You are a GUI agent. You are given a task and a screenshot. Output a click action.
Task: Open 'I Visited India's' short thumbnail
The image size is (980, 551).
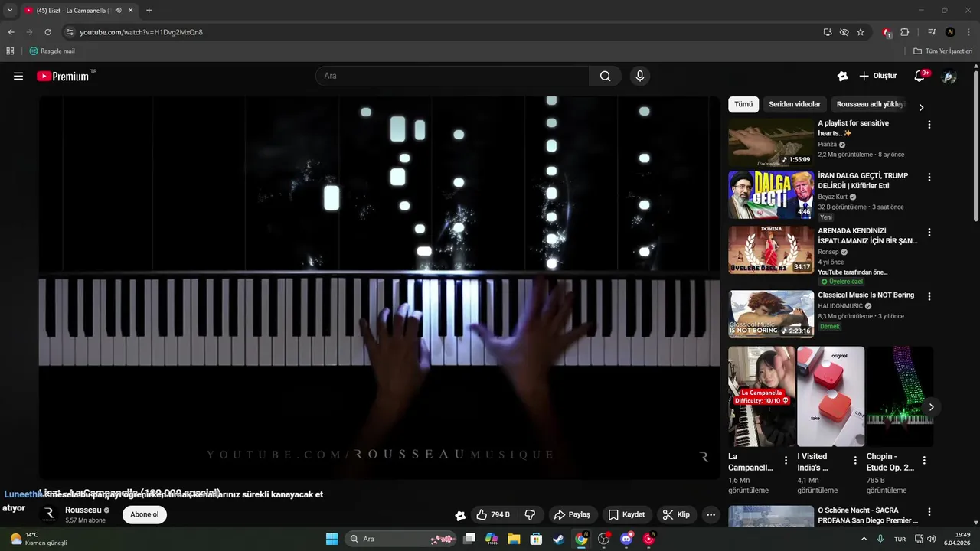pyautogui.click(x=831, y=396)
